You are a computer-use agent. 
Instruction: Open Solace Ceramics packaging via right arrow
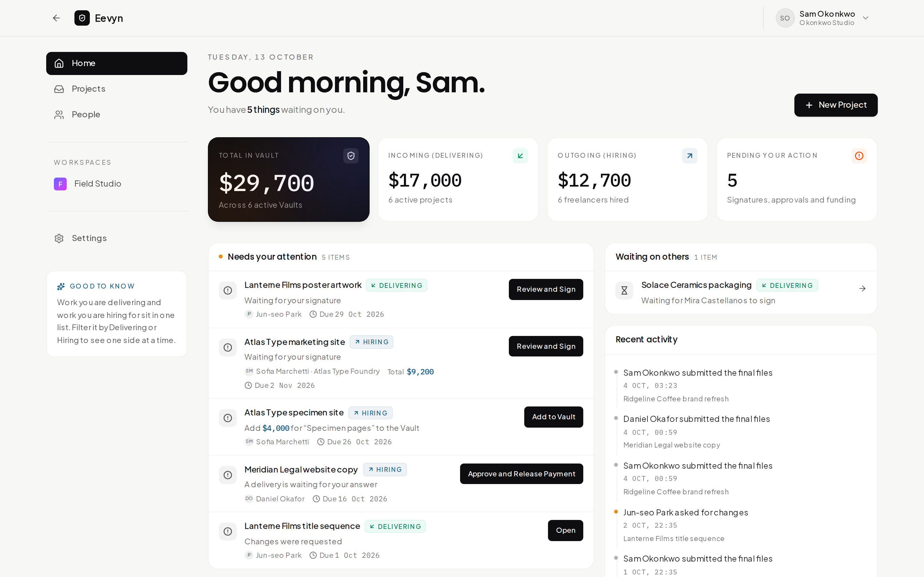[x=862, y=288]
